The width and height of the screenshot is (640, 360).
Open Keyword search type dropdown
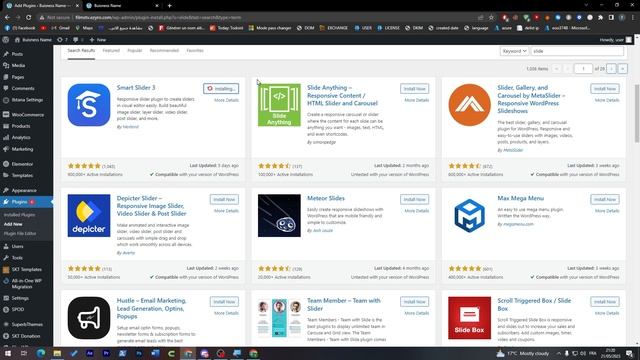(514, 51)
